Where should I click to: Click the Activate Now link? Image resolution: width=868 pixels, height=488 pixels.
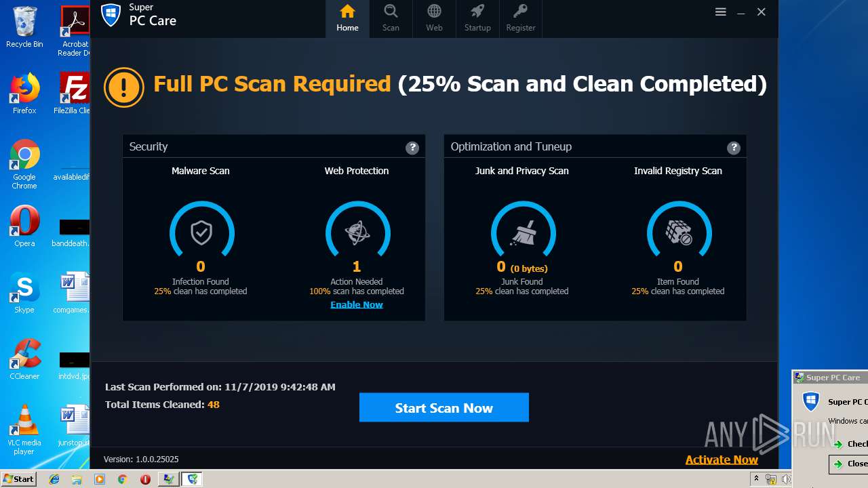tap(722, 460)
